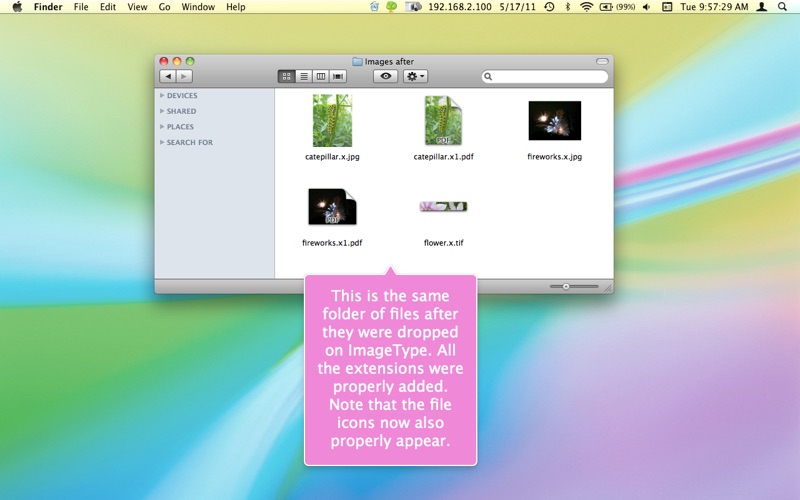Adjust the icon size slider
The width and height of the screenshot is (800, 500).
click(x=566, y=287)
